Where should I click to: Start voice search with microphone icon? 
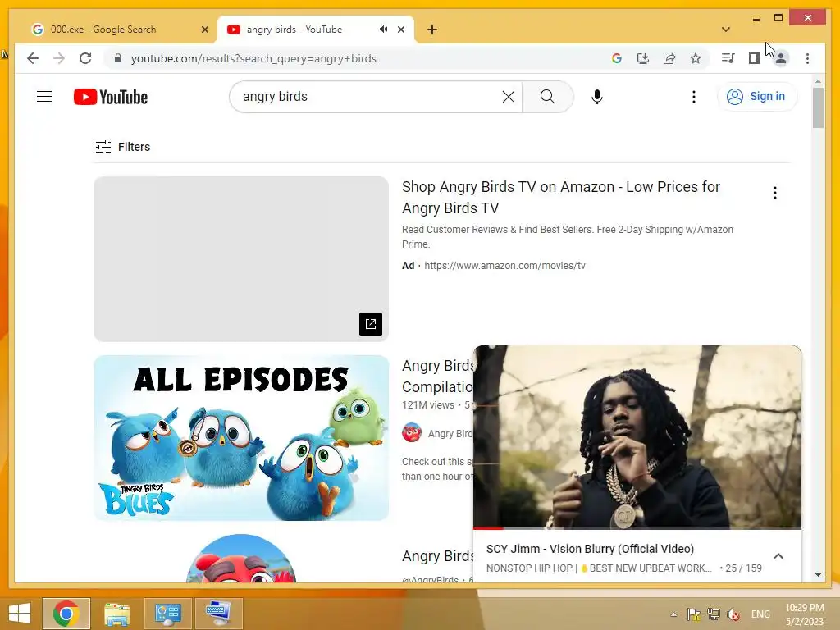click(597, 97)
